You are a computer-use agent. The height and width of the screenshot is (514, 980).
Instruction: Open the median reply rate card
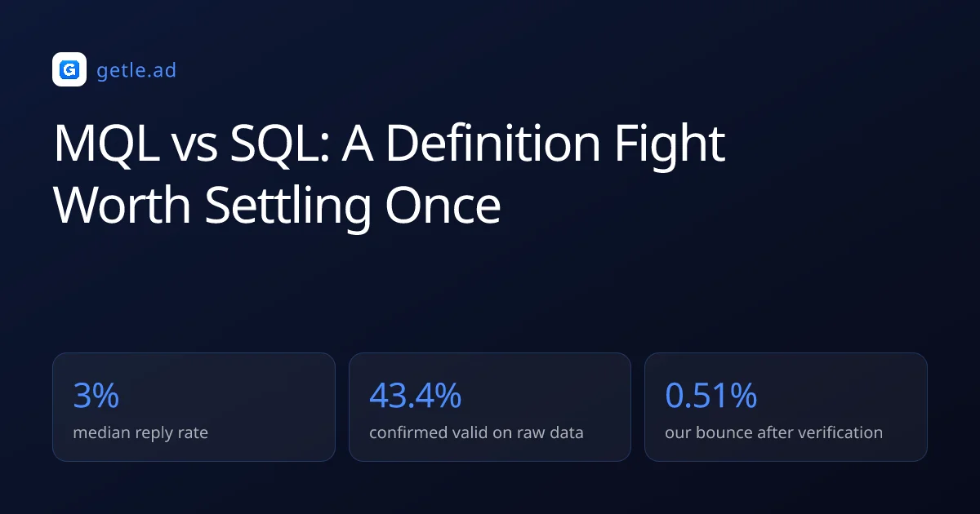click(194, 407)
